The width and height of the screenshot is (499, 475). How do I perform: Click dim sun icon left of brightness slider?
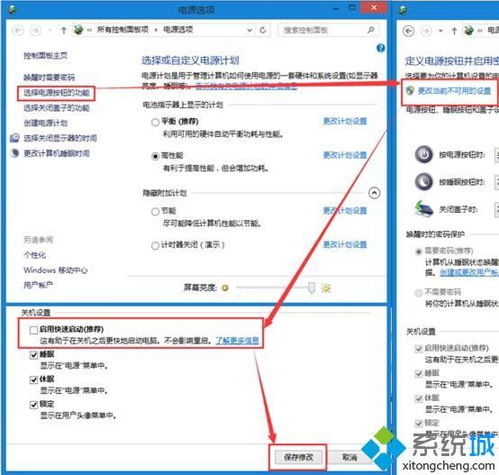[x=225, y=288]
